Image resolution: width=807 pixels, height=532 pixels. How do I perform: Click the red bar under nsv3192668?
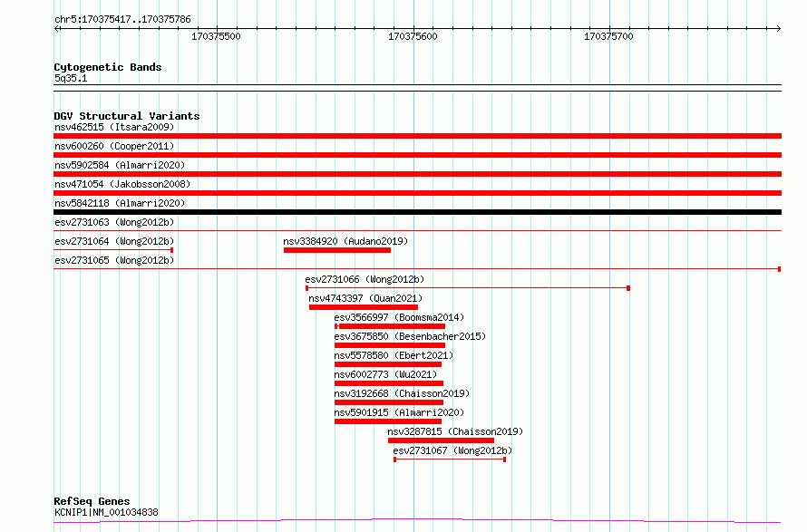coord(389,402)
